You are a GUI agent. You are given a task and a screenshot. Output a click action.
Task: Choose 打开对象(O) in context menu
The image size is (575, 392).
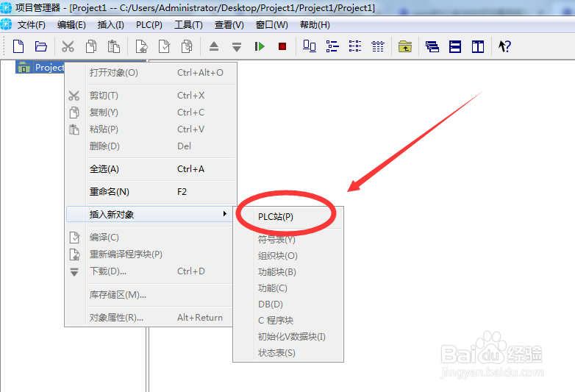click(150, 73)
